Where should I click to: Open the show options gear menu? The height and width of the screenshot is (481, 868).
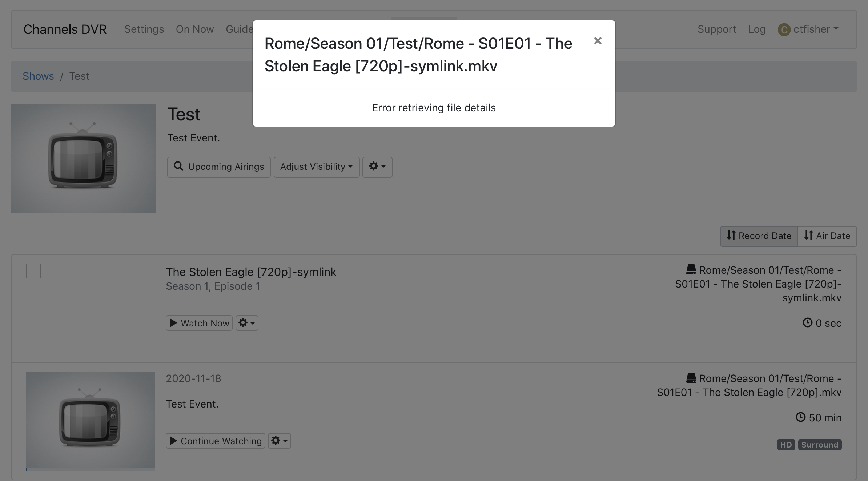377,167
